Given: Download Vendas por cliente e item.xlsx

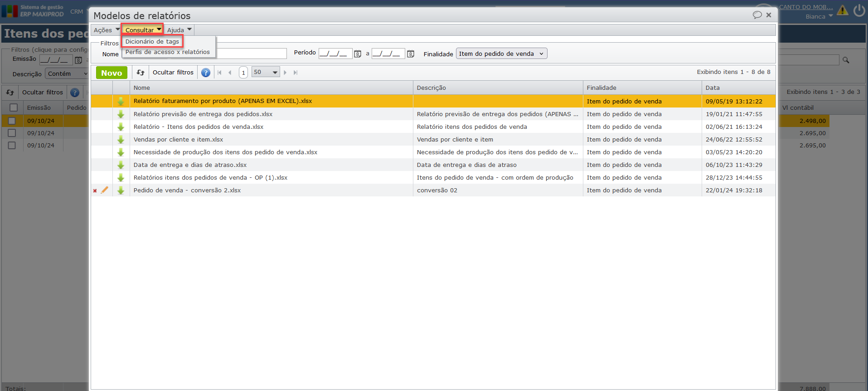Looking at the screenshot, I should pos(121,140).
